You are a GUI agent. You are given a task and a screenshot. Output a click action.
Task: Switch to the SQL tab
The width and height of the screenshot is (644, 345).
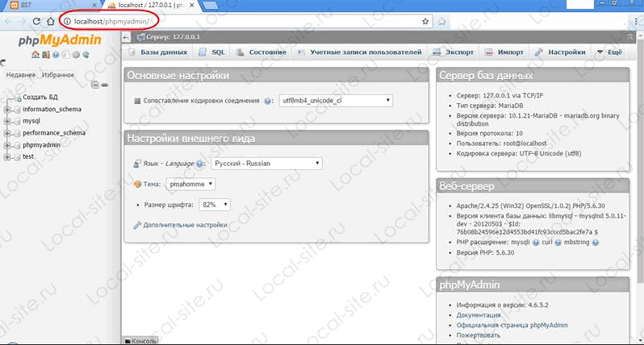(x=212, y=52)
